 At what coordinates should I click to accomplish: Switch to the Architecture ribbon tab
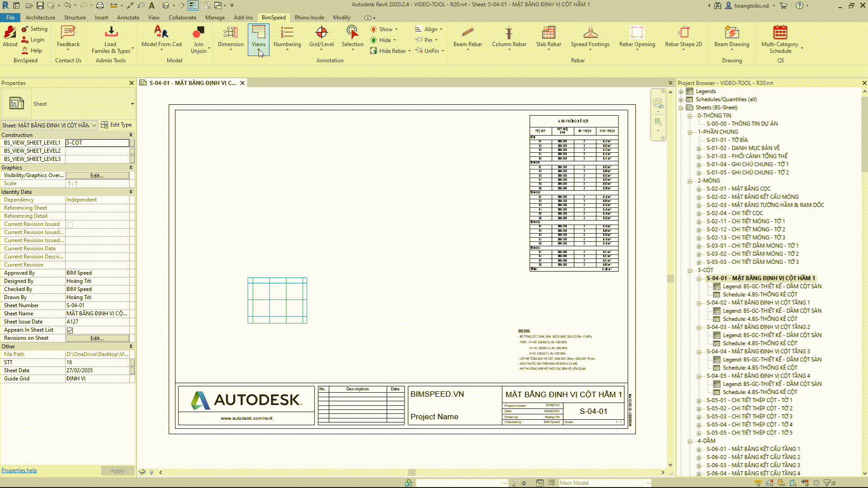click(x=40, y=17)
